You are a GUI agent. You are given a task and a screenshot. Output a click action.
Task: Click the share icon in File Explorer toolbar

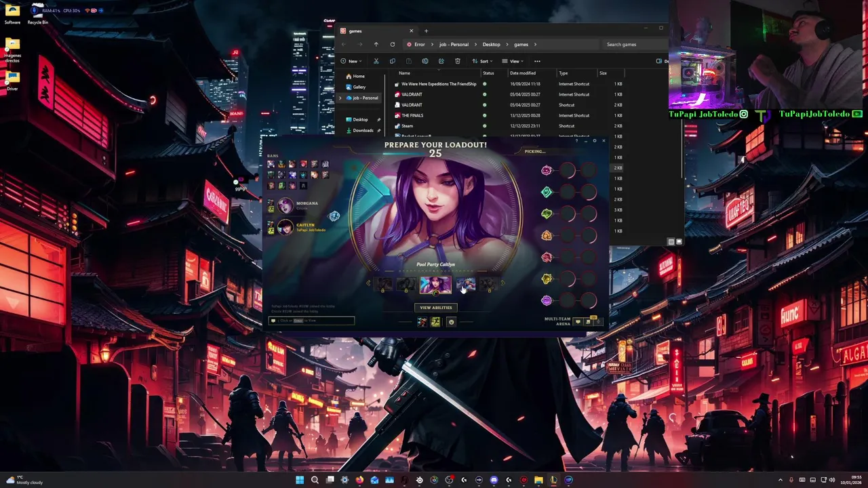point(441,61)
